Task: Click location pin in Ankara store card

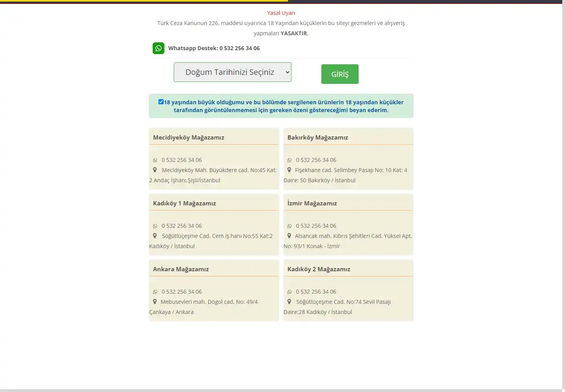Action: tap(155, 302)
